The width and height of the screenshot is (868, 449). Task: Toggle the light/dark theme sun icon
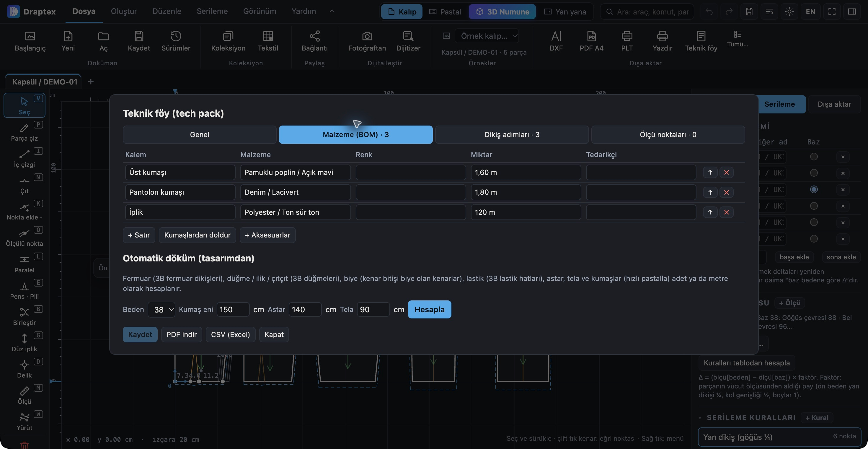(789, 12)
